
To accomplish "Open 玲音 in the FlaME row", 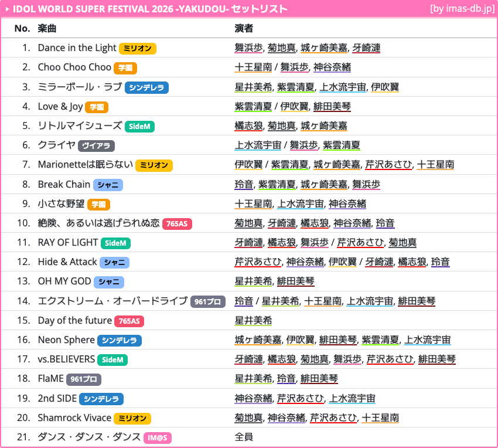I will point(286,378).
